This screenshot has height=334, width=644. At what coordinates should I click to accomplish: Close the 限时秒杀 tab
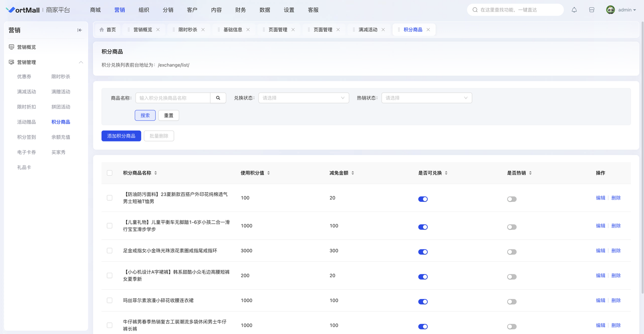click(x=203, y=30)
